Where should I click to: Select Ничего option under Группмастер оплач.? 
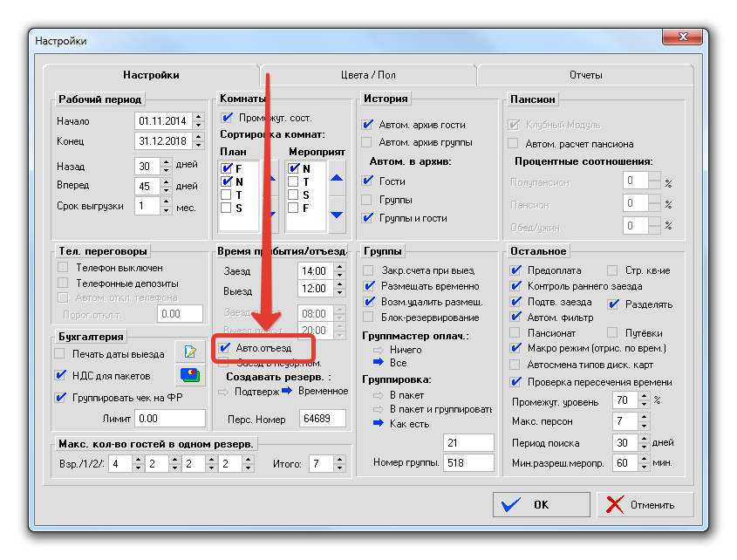378,350
